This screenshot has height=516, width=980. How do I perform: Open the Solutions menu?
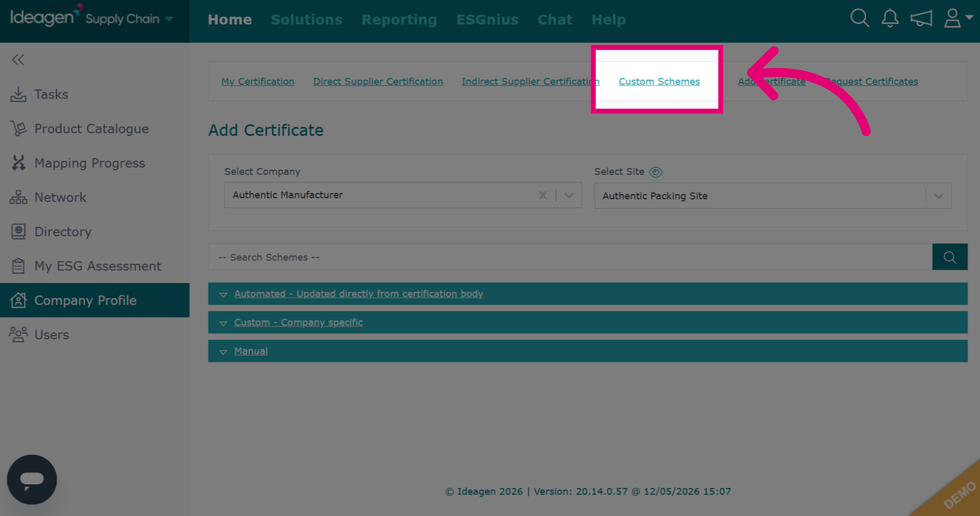pos(307,19)
